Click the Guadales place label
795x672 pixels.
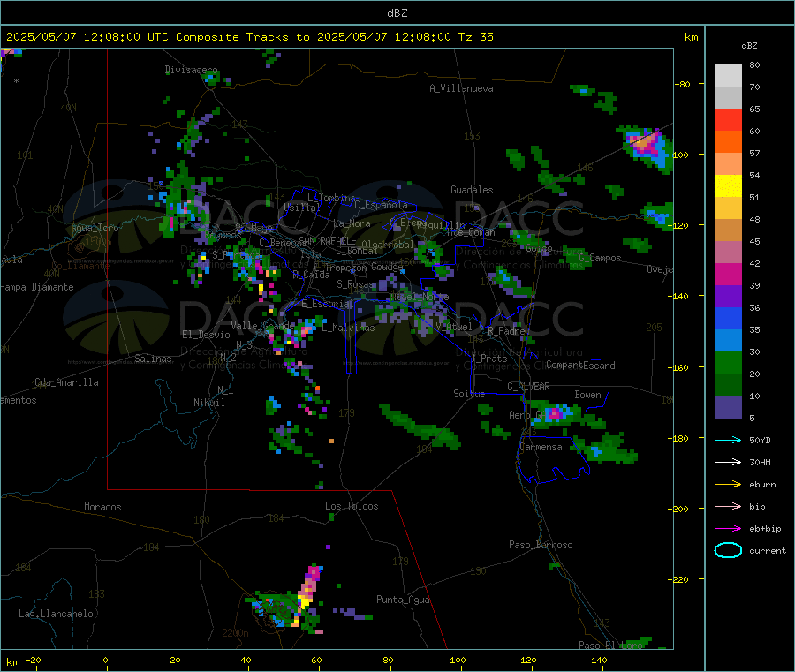(x=472, y=190)
